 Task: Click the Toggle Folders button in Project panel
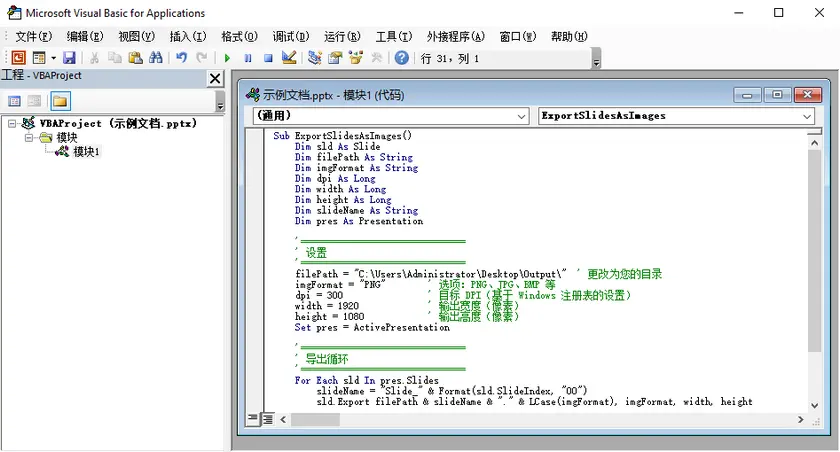[60, 101]
